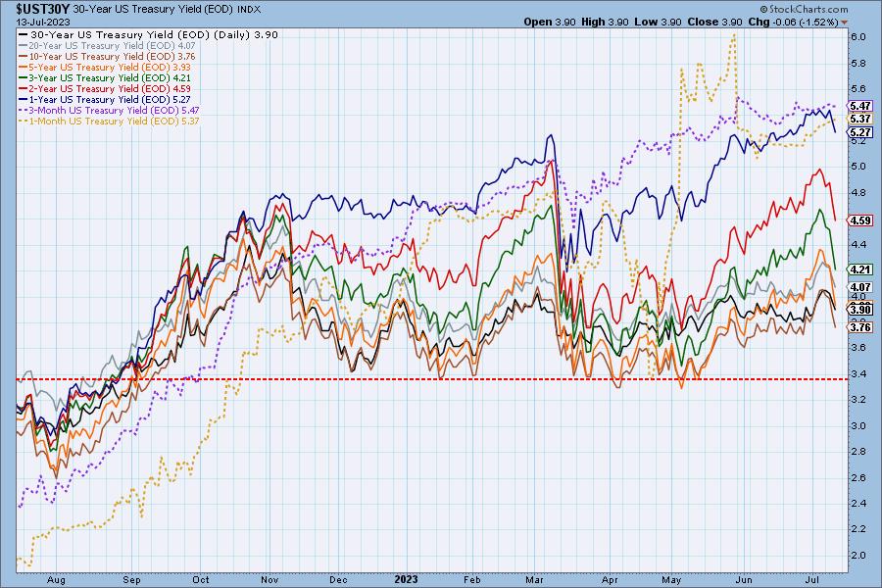This screenshot has width=882, height=588.
Task: Click the 5.37 value tag on price axis
Action: click(860, 119)
